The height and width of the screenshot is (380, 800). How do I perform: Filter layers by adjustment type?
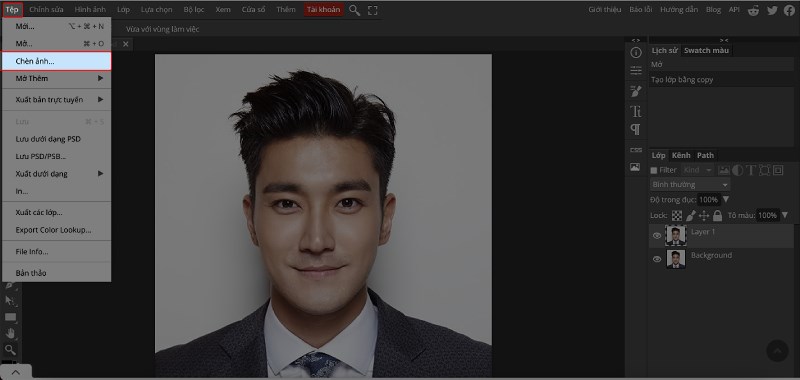click(738, 170)
